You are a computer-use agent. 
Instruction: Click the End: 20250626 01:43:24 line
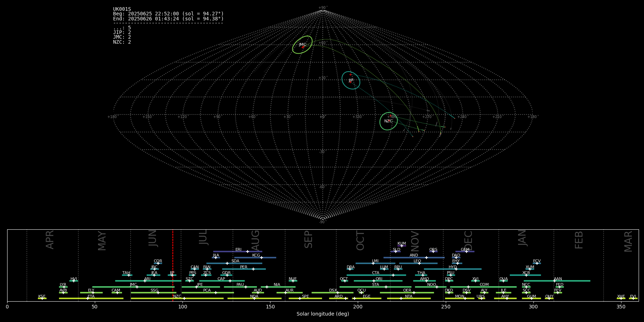pyautogui.click(x=168, y=19)
